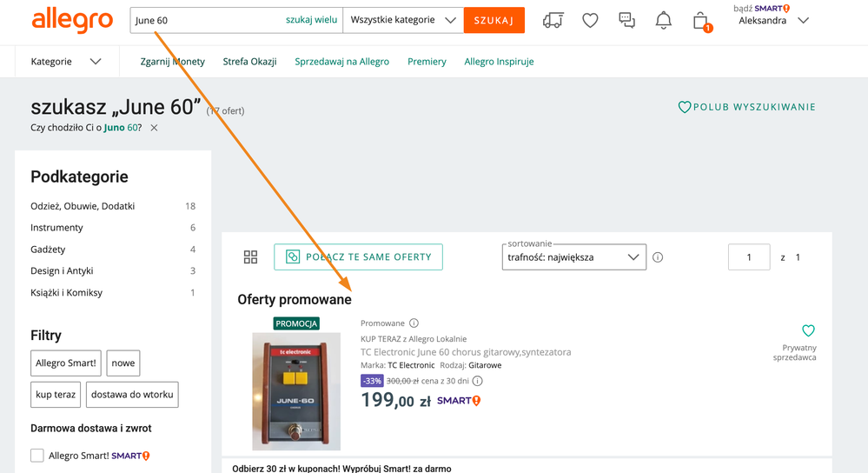868x473 pixels.
Task: Toggle nowe filter chip
Action: [x=123, y=363]
